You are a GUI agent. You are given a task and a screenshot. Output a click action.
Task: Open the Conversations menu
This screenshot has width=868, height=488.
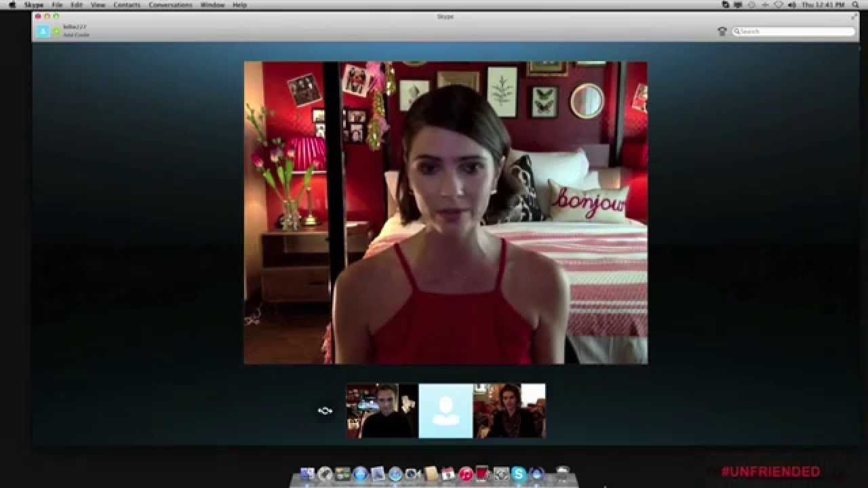[171, 5]
